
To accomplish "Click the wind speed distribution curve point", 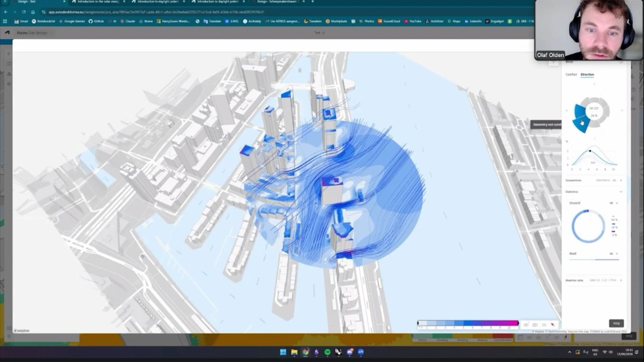I will [590, 151].
